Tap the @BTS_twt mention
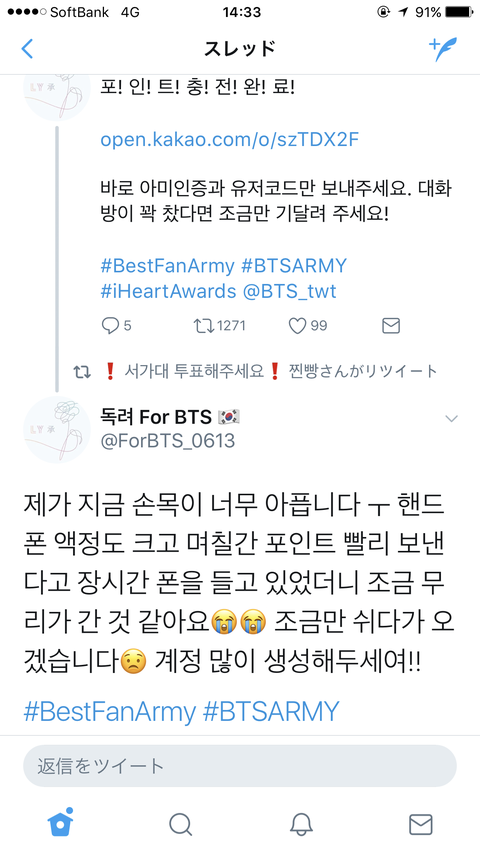This screenshot has width=480, height=853. 289,291
